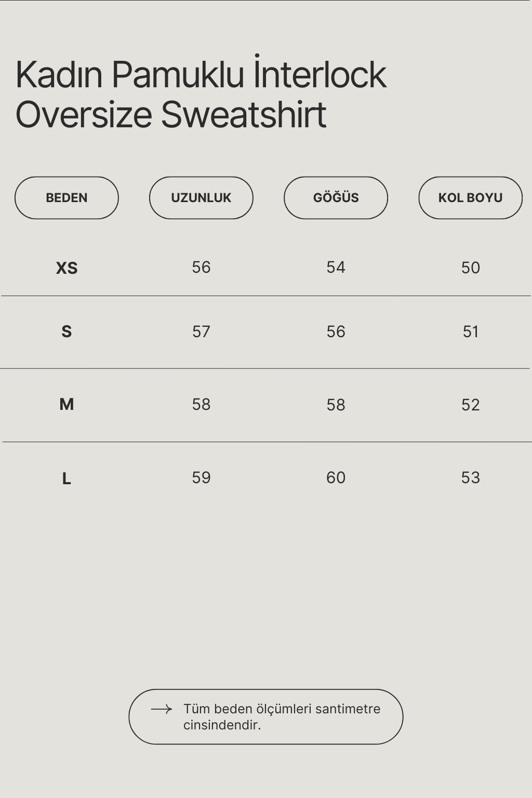Screen dimensions: 532x798
Task: Click M sleeve length value 52
Action: (x=470, y=405)
